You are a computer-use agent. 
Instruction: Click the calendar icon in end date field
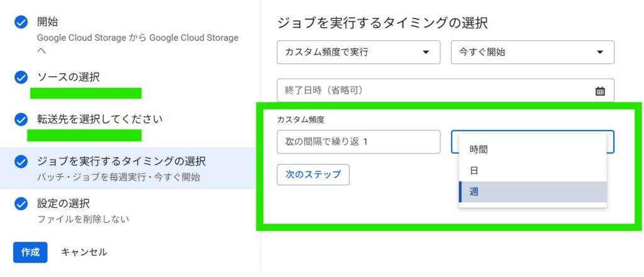599,91
